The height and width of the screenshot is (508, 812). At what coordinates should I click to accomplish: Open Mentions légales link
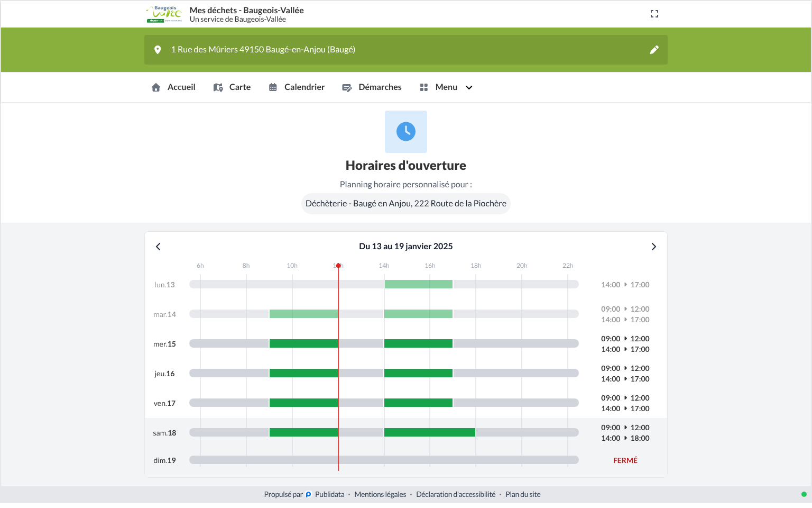(380, 495)
